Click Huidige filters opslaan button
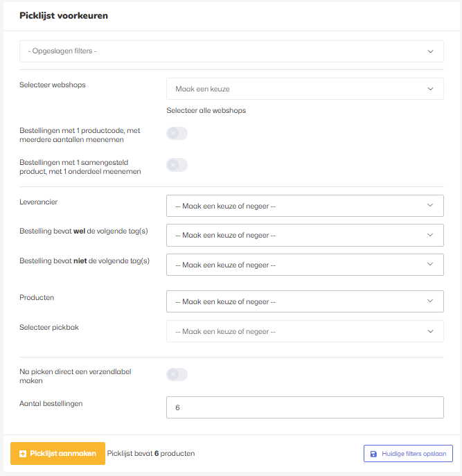 point(408,454)
